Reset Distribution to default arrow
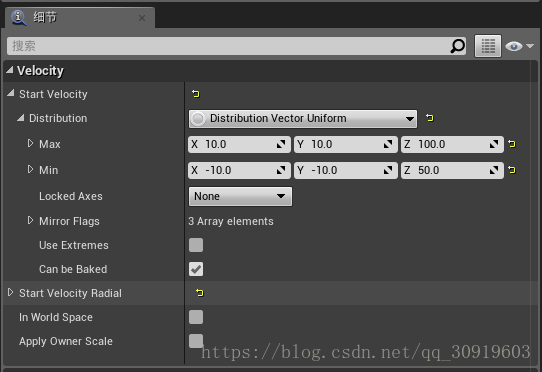The width and height of the screenshot is (542, 372). [x=430, y=118]
